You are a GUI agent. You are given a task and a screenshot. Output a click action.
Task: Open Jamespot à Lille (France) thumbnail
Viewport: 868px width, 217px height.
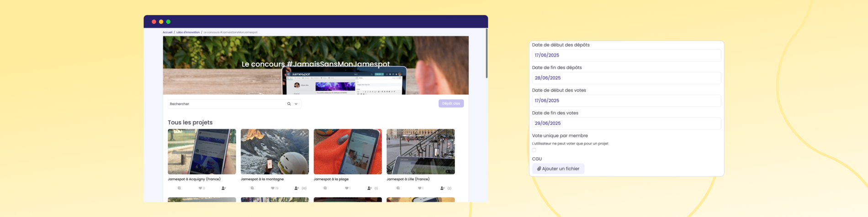[421, 151]
